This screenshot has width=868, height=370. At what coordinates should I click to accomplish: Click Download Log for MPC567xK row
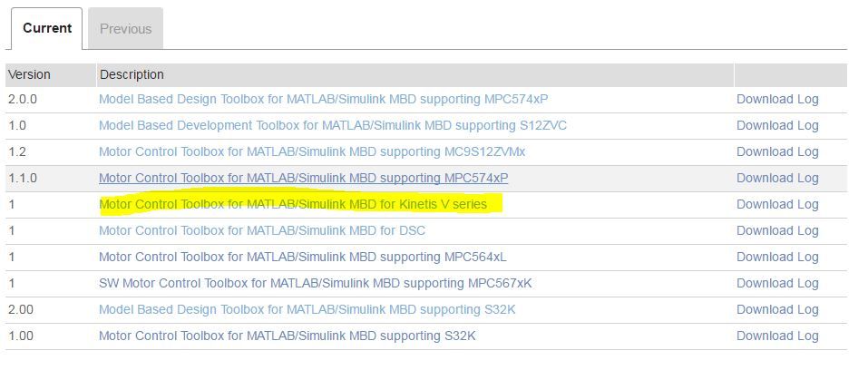point(777,283)
